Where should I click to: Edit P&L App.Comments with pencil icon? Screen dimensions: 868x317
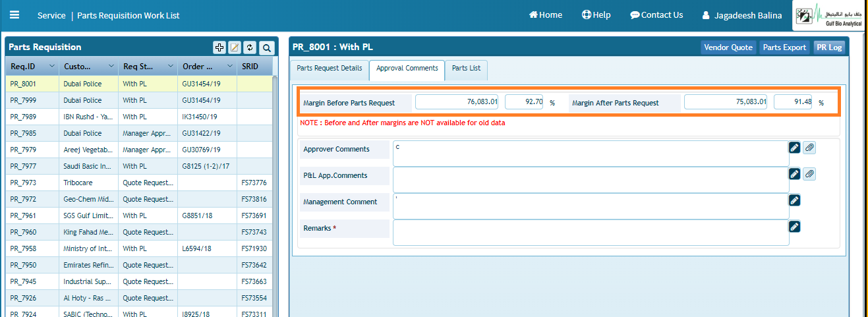(795, 174)
